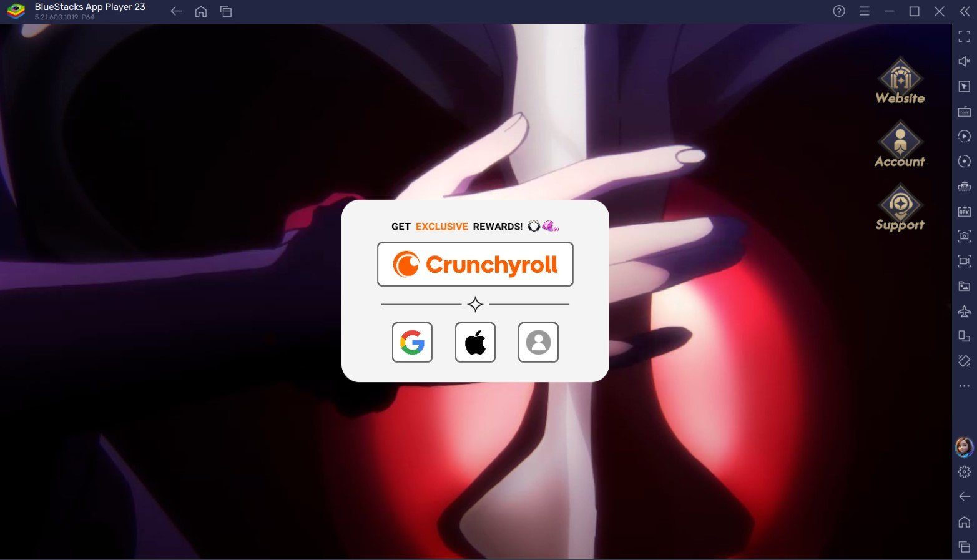Start screen recording from the sidebar
This screenshot has width=977, height=560.
[965, 261]
